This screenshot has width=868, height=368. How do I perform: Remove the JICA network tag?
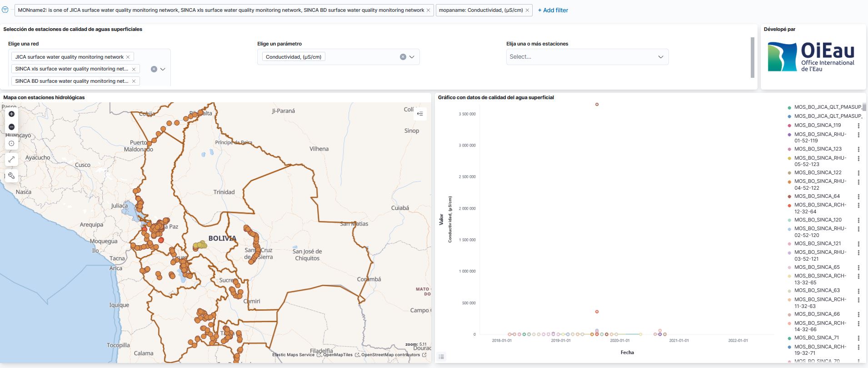point(128,57)
